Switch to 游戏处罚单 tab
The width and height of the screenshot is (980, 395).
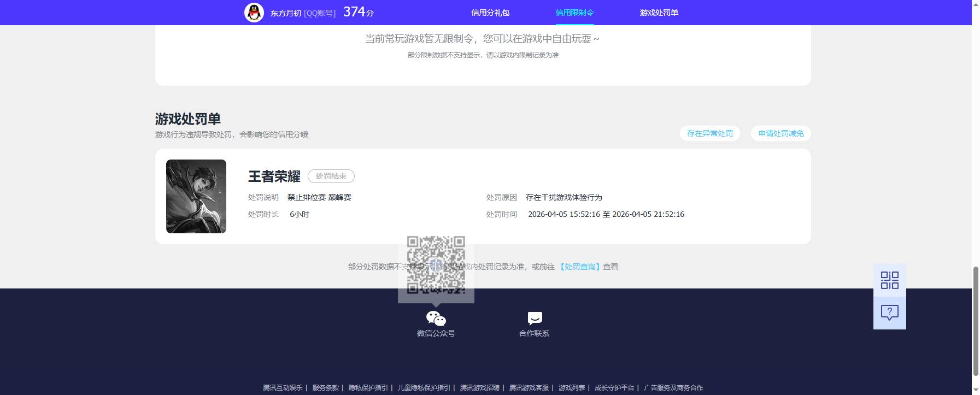click(x=659, y=13)
